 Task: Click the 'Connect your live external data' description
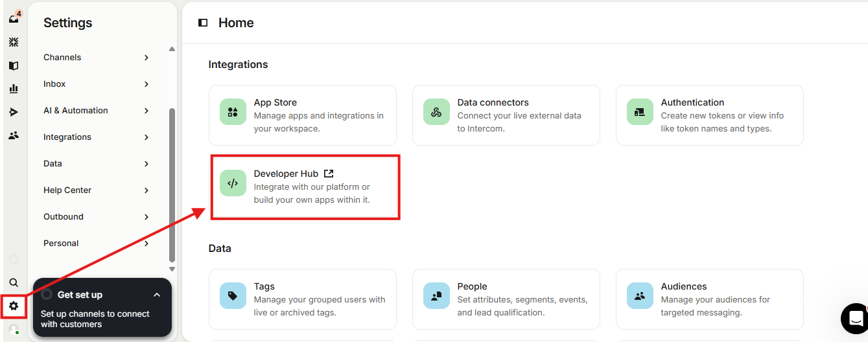click(x=519, y=122)
